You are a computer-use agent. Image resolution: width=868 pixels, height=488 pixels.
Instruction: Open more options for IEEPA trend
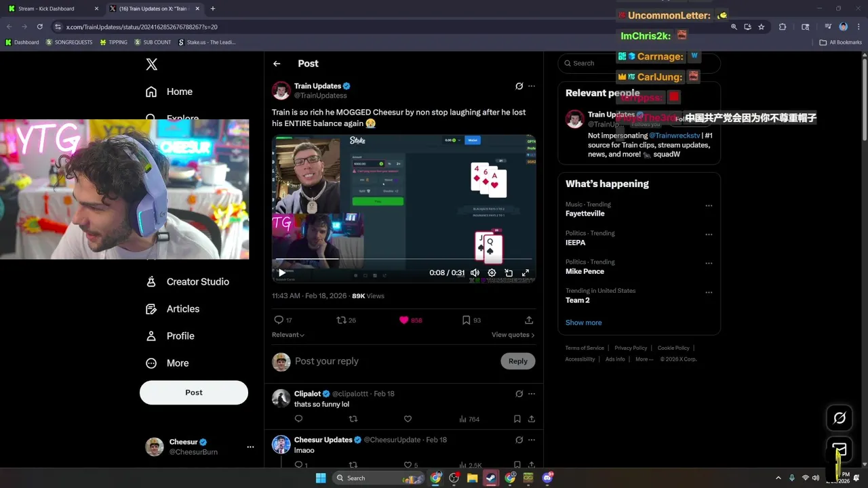coord(709,235)
